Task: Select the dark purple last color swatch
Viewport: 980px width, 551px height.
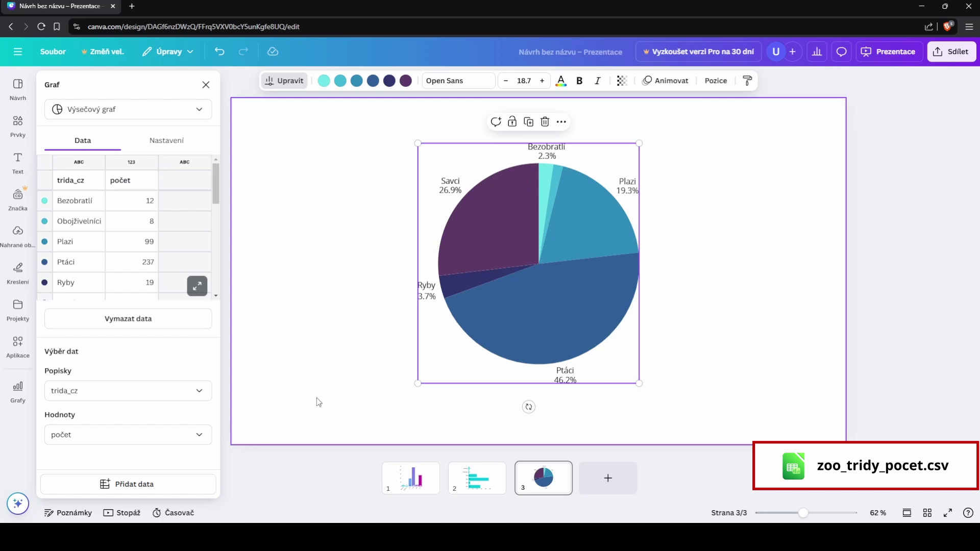Action: [x=405, y=81]
